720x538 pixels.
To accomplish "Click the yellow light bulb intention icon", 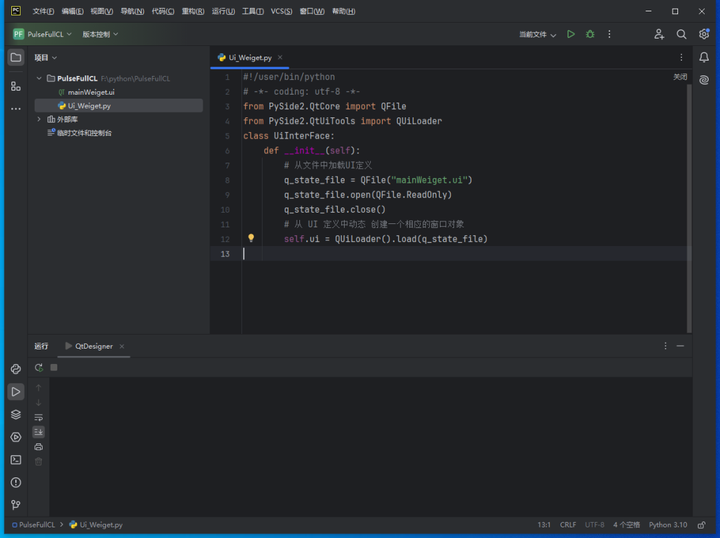I will click(x=251, y=238).
